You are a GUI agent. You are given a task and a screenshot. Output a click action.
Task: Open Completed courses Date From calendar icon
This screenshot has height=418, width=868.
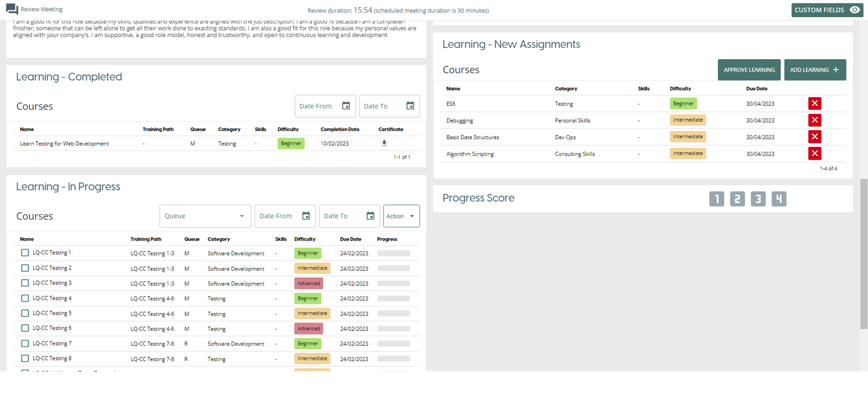click(346, 106)
